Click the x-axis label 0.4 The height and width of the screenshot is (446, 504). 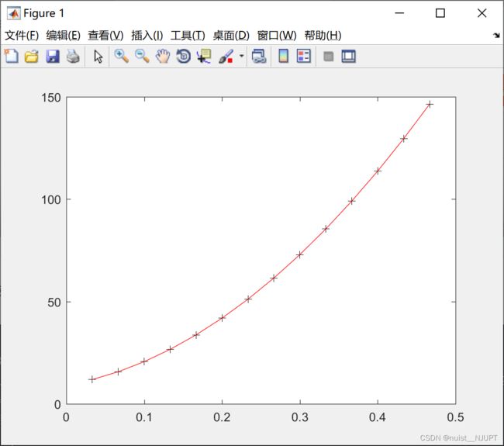tap(378, 417)
